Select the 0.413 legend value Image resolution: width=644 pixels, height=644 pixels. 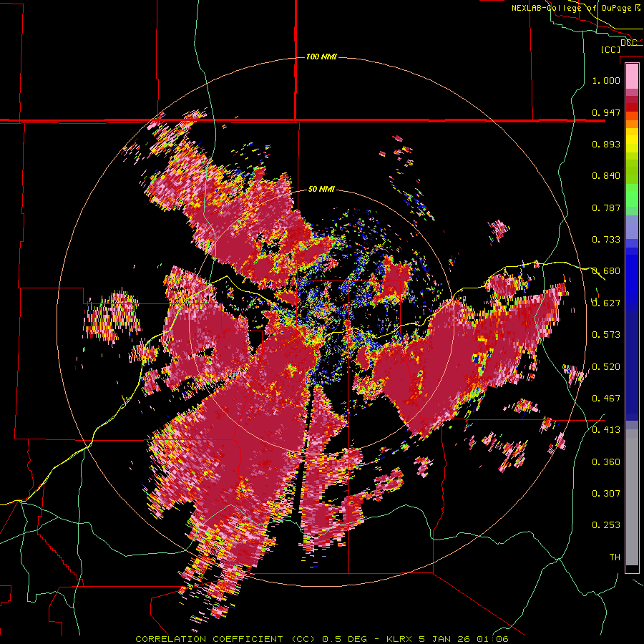tap(606, 430)
